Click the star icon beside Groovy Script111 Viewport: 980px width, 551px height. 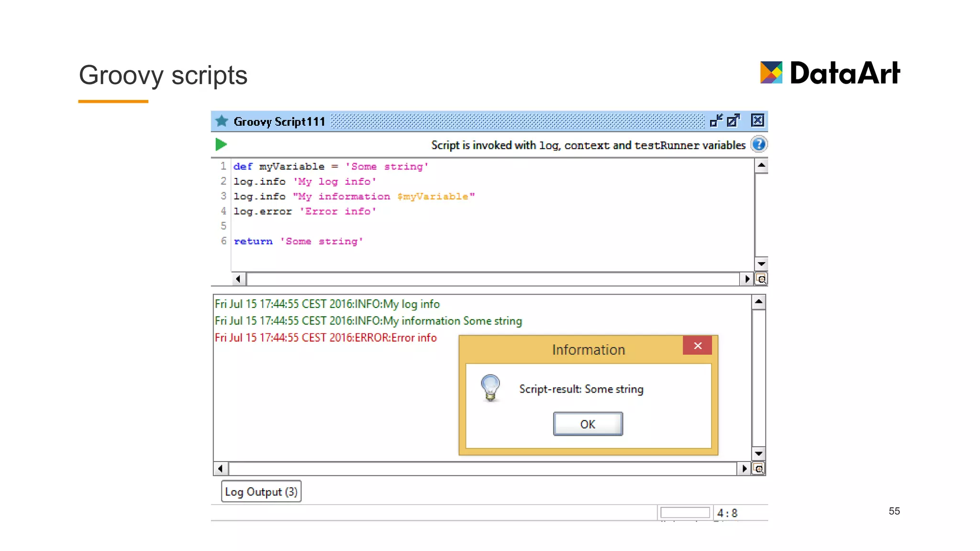[x=222, y=121]
